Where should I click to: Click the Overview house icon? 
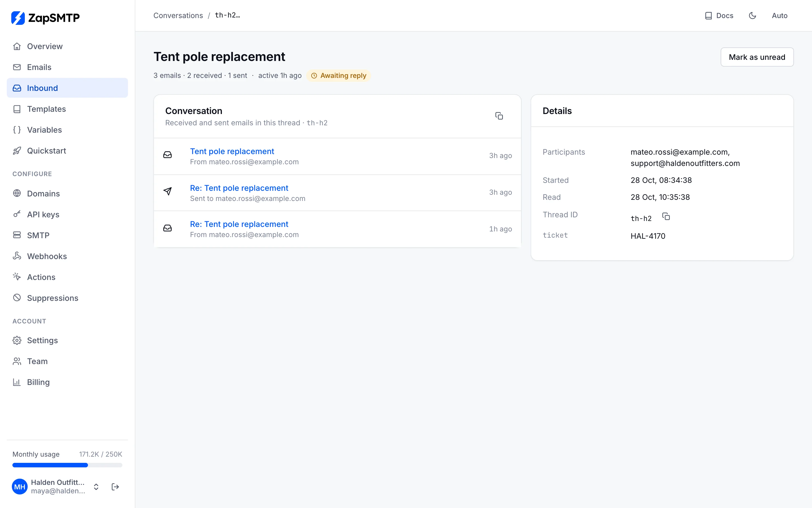point(17,46)
